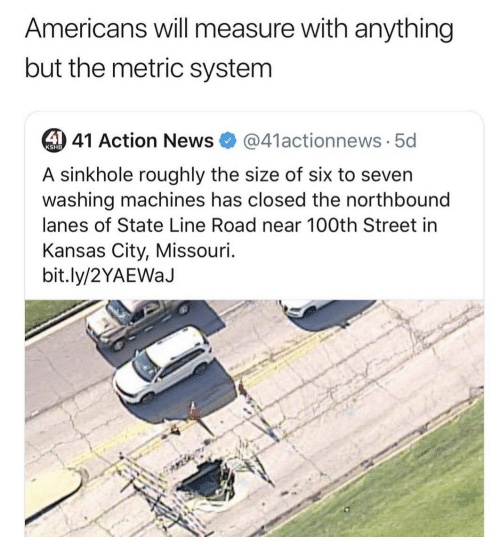Click the 'but the metric system' line
Viewport: 500px width, 541px height.
click(x=148, y=68)
